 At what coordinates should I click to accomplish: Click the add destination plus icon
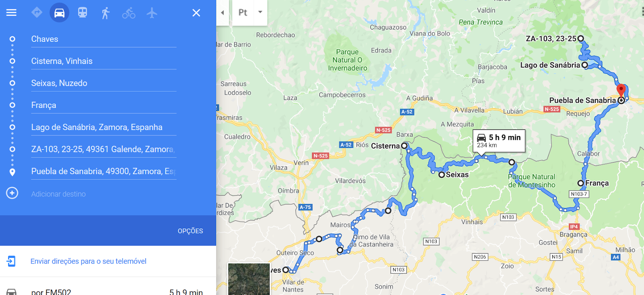click(12, 193)
